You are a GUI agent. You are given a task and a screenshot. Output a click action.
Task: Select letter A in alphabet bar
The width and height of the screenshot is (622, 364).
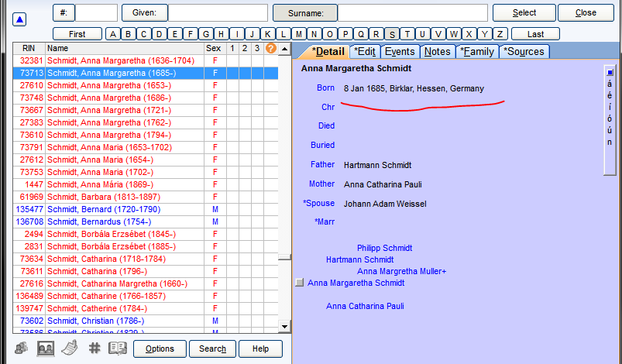coord(113,34)
